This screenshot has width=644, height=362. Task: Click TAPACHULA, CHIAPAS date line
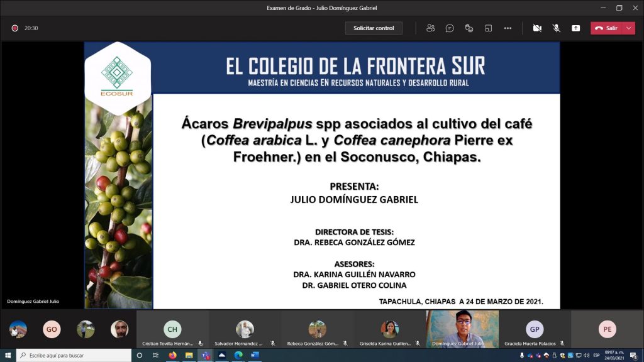click(461, 302)
